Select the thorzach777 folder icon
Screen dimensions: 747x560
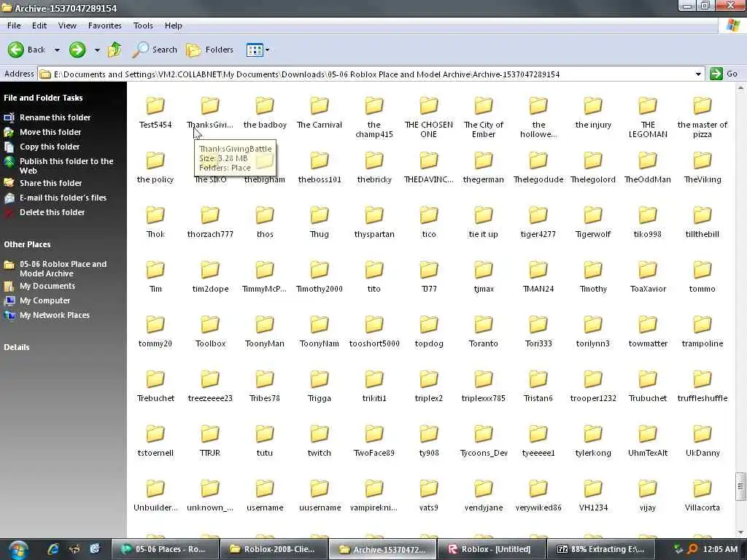pos(210,215)
